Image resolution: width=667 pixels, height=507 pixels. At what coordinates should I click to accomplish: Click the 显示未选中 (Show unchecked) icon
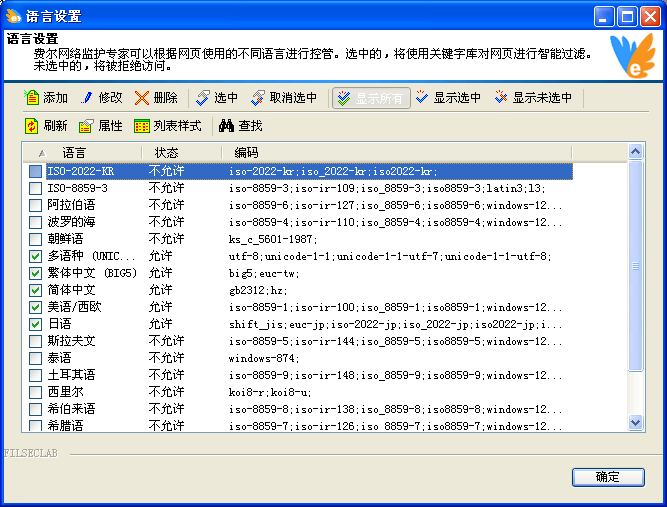501,98
